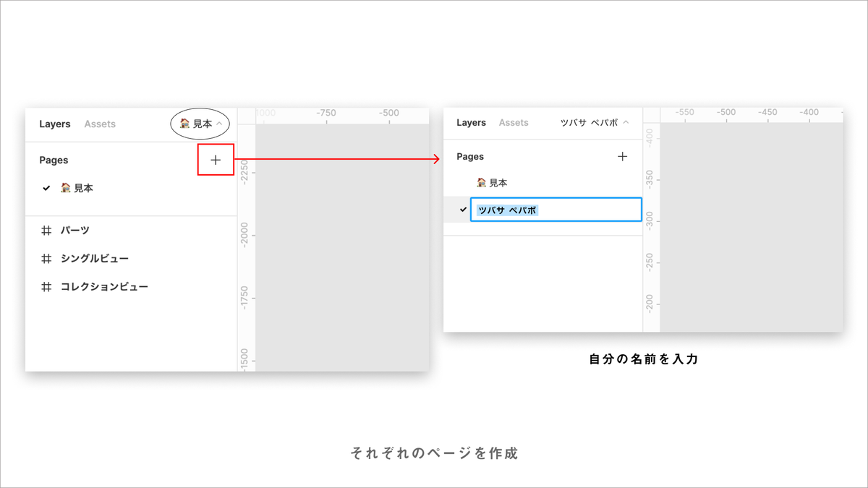This screenshot has height=488, width=868.
Task: Click the plus icon to add a new page
Action: (x=215, y=160)
